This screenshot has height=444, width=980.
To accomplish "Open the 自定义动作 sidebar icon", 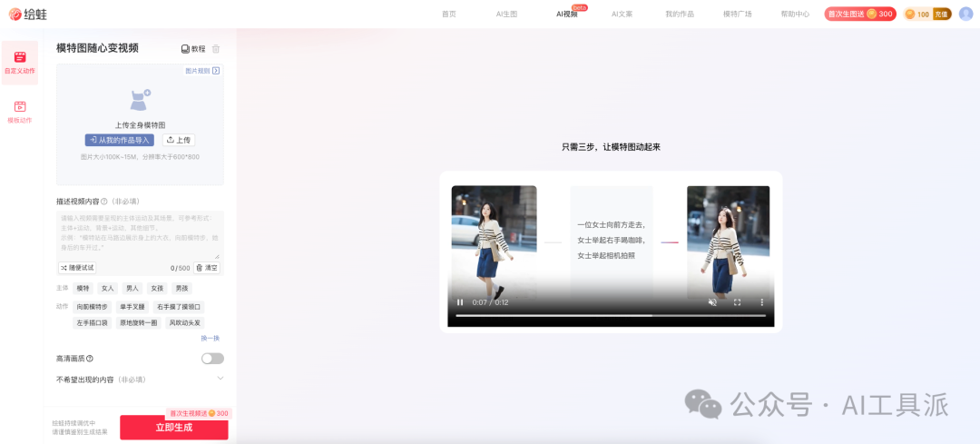I will [20, 63].
